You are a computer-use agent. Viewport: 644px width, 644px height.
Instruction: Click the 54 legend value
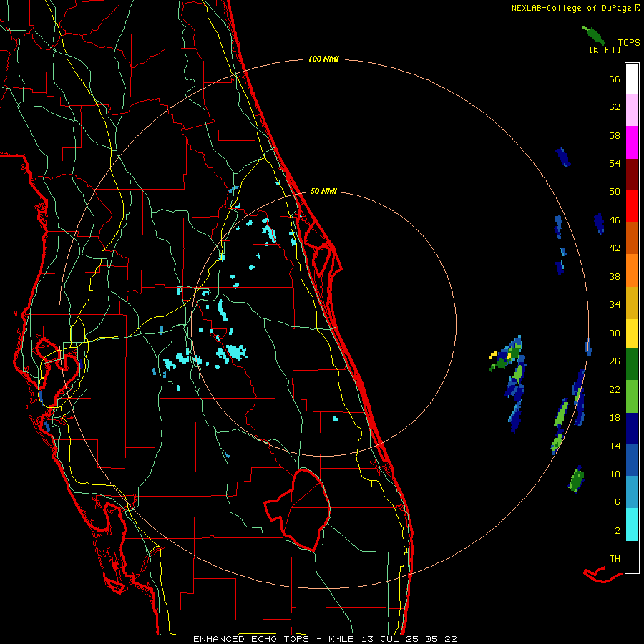(x=615, y=164)
